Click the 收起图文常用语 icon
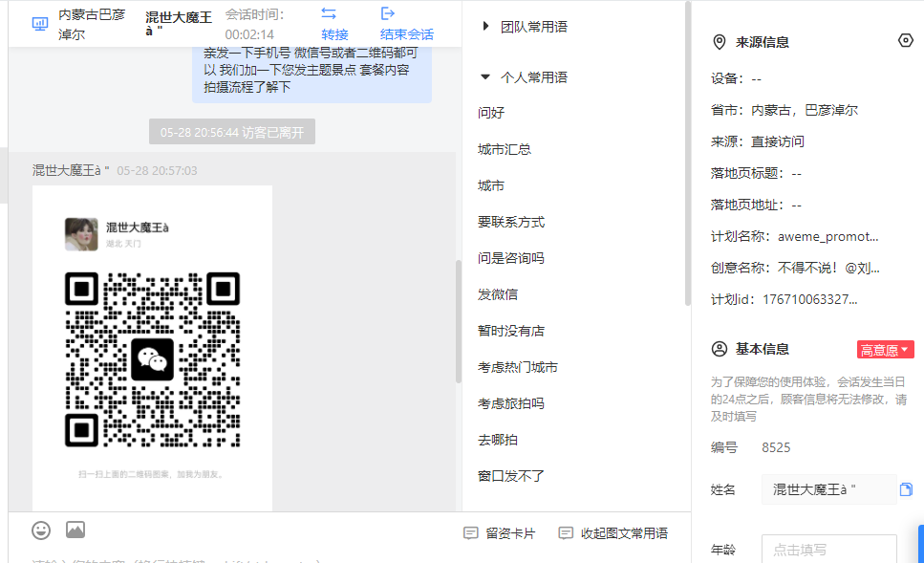 (566, 533)
